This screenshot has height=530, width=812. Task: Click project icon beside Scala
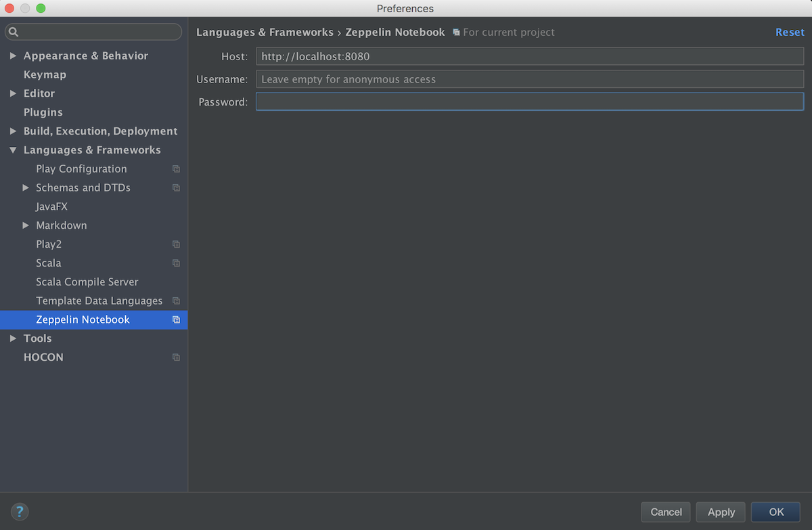pos(176,263)
